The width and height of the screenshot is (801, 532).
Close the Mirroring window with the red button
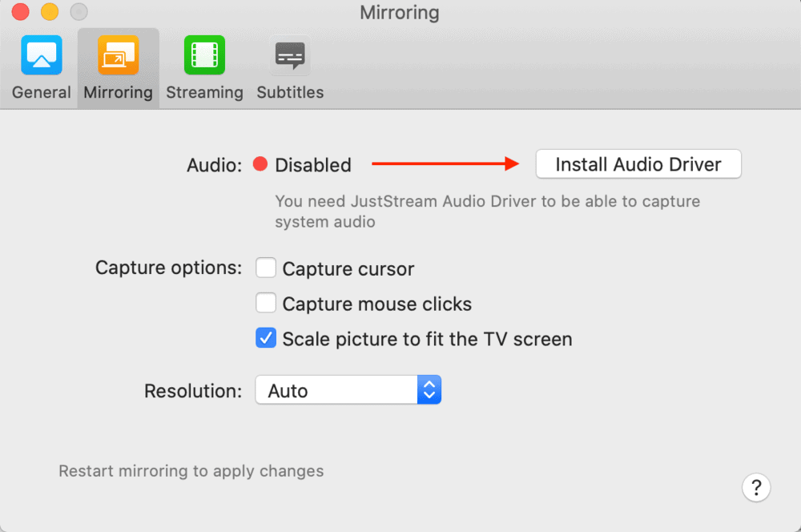21,12
